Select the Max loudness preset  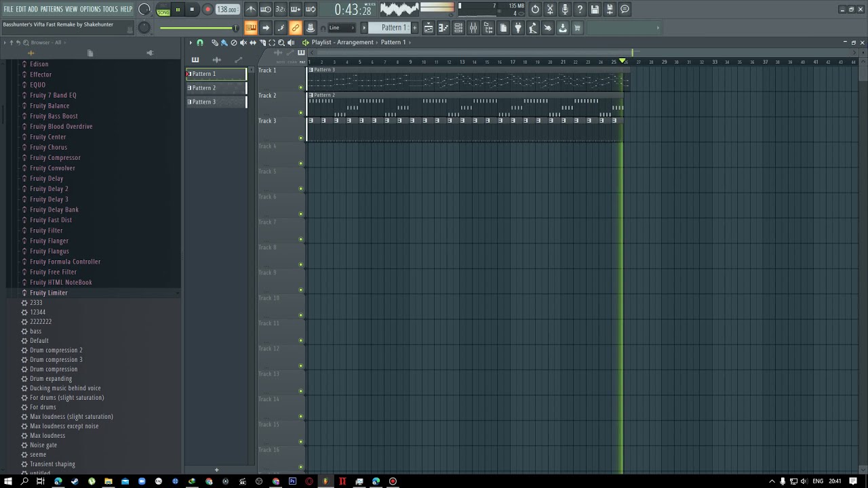47,436
